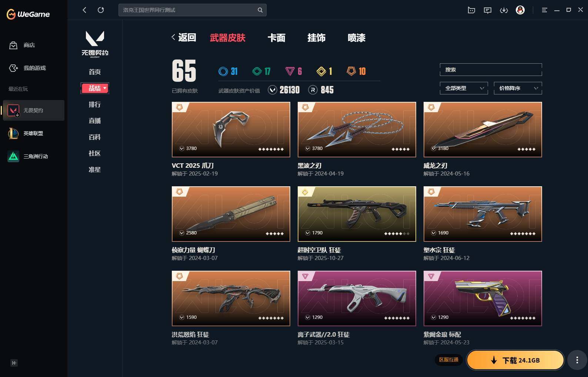Click the 返回 back link
The height and width of the screenshot is (377, 588).
184,37
